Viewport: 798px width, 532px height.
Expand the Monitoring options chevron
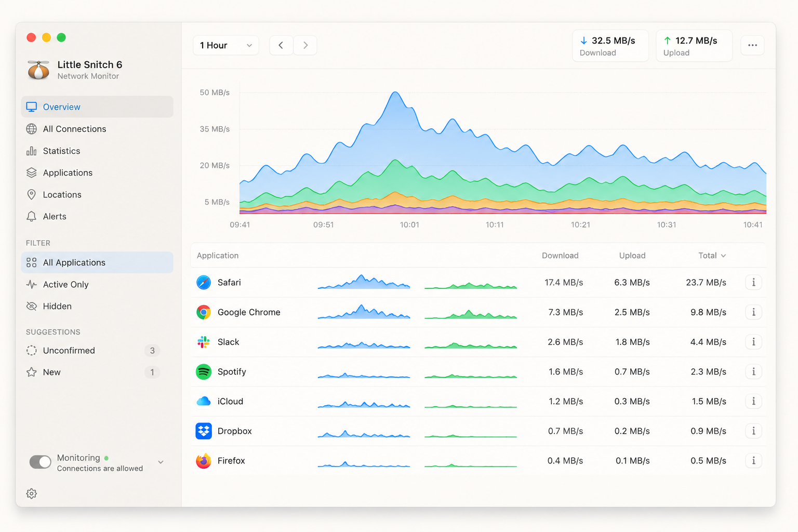tap(161, 462)
